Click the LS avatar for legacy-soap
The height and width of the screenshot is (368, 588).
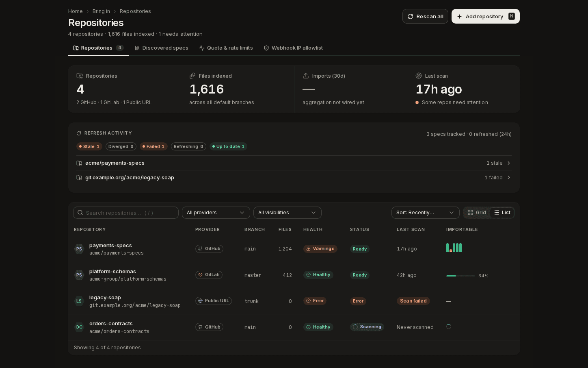tap(79, 301)
